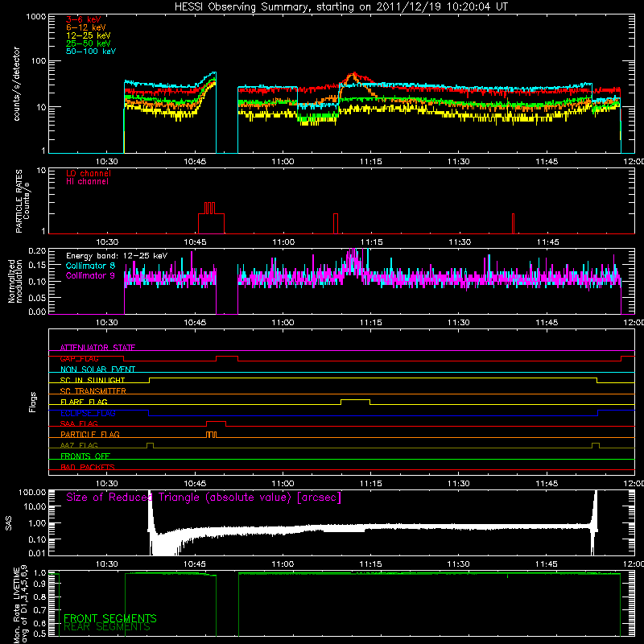644x644 pixels.
Task: Click 100 on the count-rate axis
Action: tap(39, 61)
